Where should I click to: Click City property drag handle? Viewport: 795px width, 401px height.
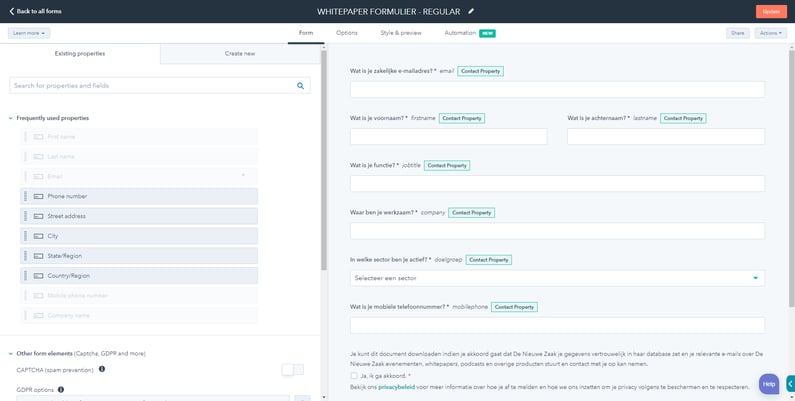point(25,236)
